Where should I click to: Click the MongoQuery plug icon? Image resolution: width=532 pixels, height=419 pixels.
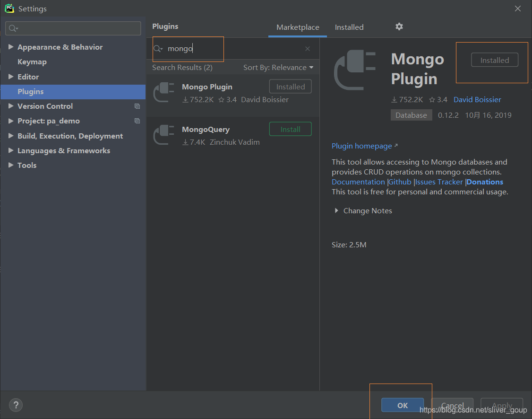point(163,135)
